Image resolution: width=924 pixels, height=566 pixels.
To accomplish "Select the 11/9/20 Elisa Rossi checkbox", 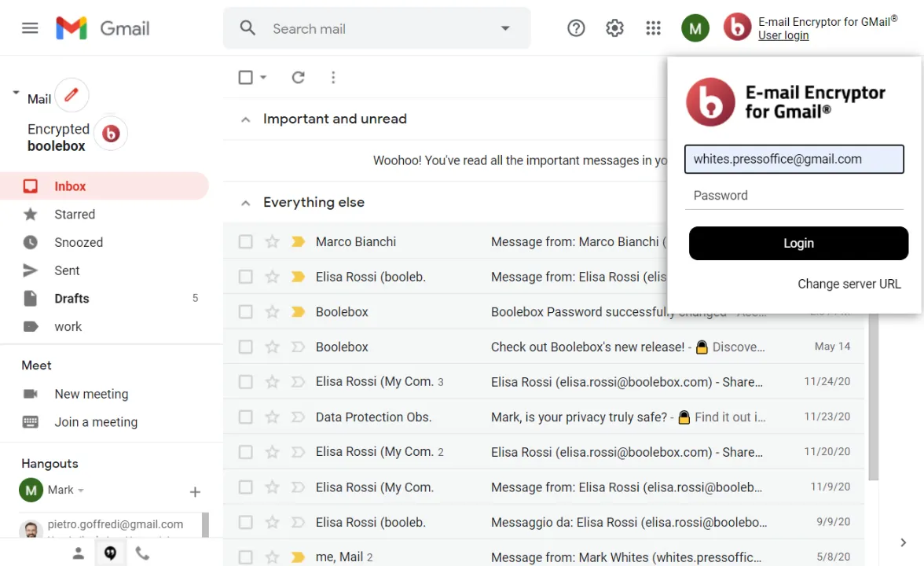I will click(246, 487).
